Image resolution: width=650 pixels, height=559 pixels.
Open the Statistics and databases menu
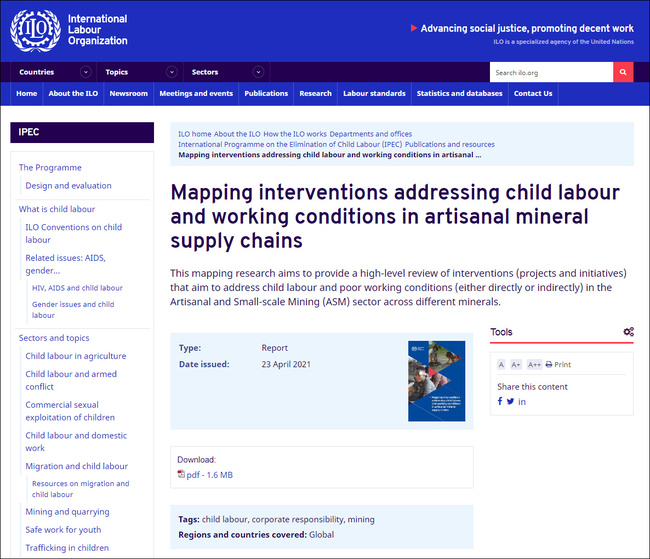[x=460, y=93]
